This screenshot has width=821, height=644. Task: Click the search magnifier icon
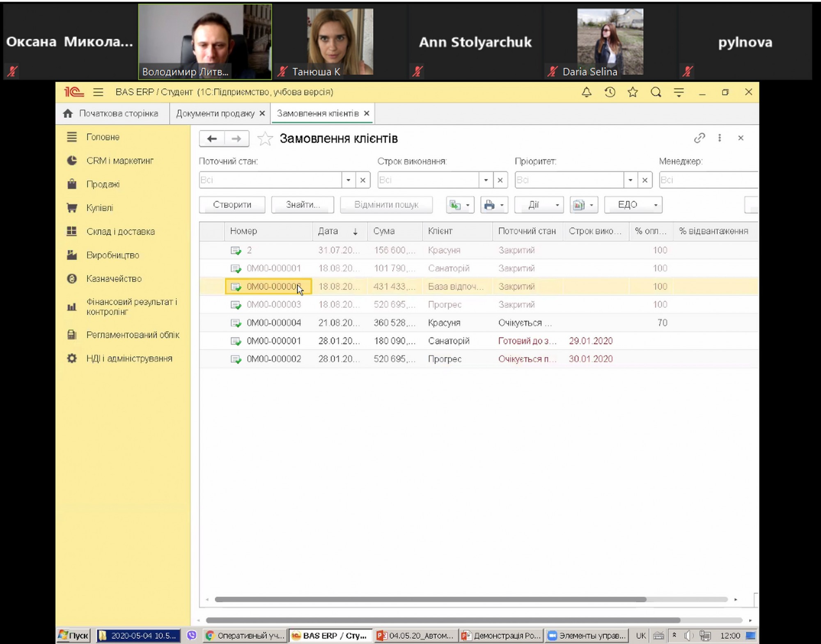tap(656, 92)
